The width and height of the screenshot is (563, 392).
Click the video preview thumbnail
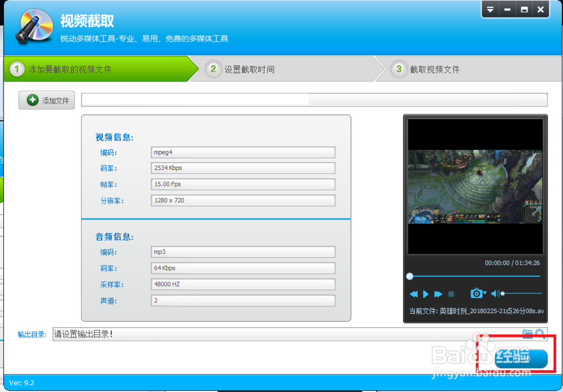(475, 187)
